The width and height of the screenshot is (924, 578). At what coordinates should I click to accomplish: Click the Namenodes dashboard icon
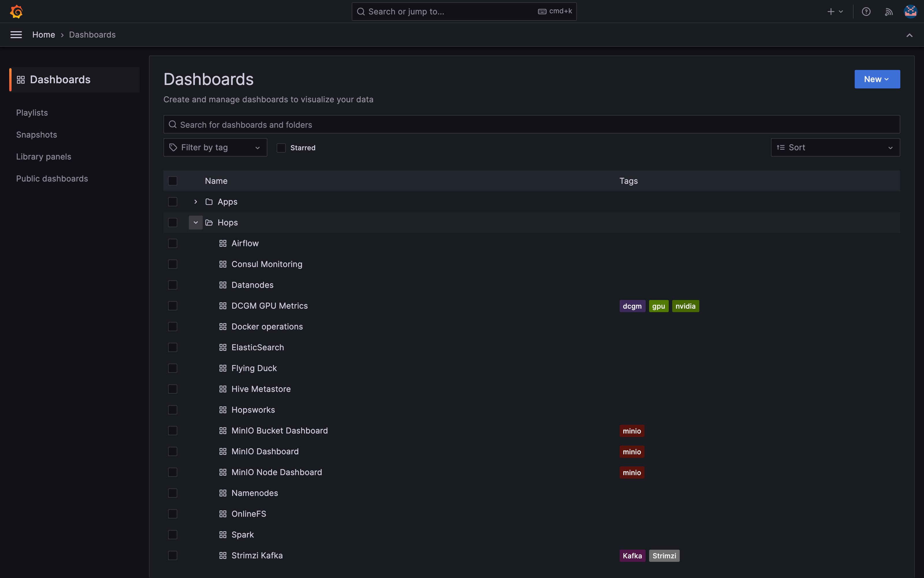(x=223, y=493)
